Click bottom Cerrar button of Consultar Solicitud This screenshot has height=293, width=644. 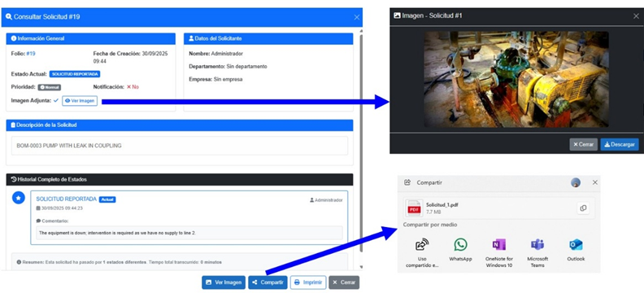tap(344, 282)
